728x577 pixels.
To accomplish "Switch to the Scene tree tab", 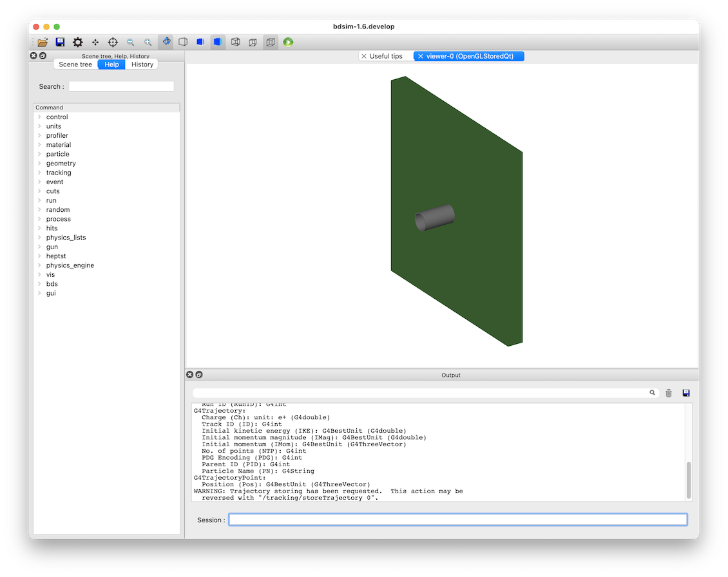I will click(x=75, y=64).
